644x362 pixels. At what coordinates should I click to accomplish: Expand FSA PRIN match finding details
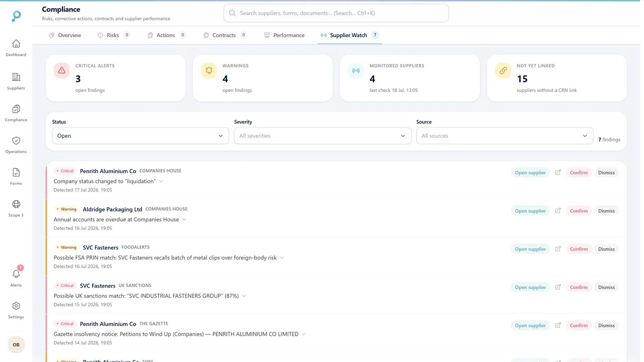click(282, 258)
